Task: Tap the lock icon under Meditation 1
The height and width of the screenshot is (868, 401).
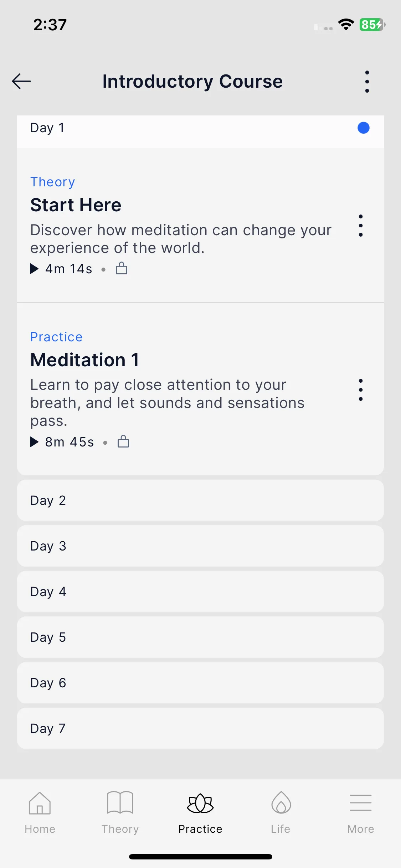Action: pos(123,441)
